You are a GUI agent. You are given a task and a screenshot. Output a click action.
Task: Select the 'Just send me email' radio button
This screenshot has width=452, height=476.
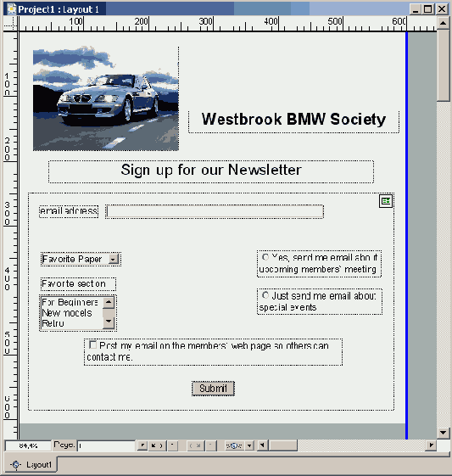point(265,294)
